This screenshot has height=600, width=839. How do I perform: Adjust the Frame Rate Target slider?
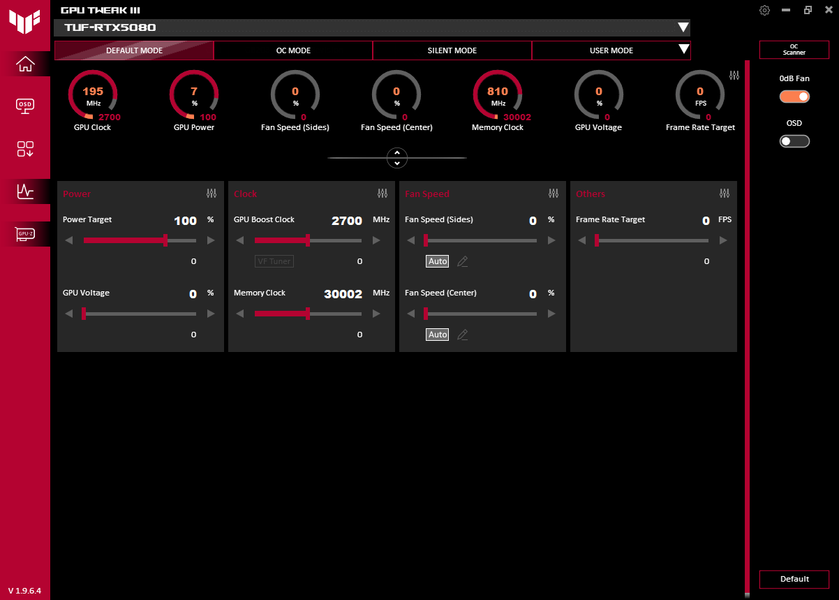tap(652, 240)
